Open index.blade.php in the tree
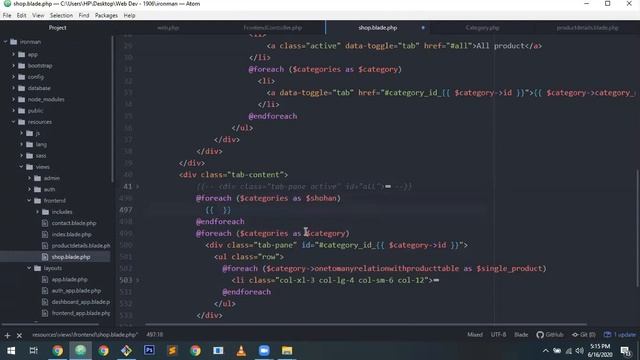Screen dimensions: 640x360 tap(71, 234)
